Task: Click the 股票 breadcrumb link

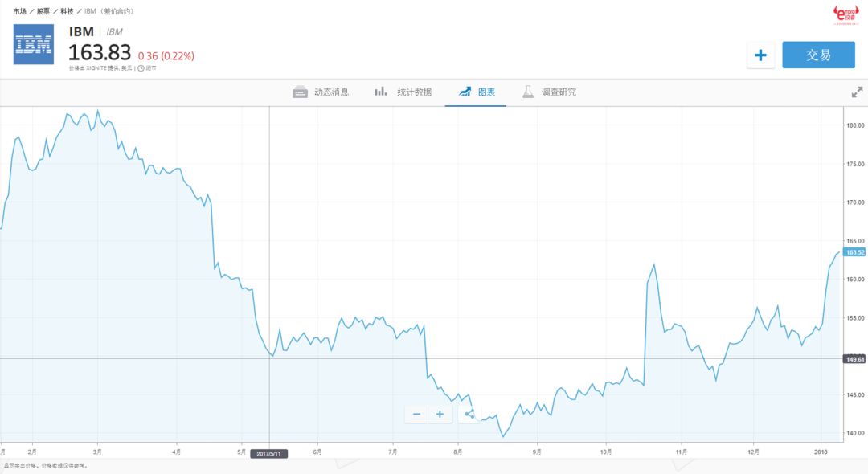Action: coord(43,11)
